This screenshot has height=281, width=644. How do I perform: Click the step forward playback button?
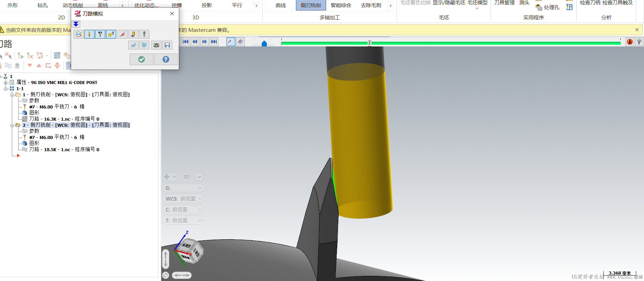(205, 42)
